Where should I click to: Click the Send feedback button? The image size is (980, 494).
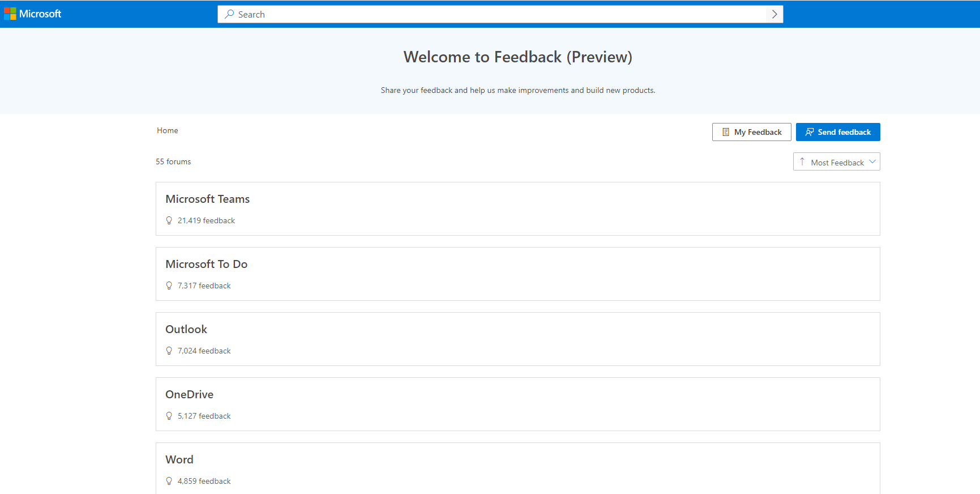point(838,132)
